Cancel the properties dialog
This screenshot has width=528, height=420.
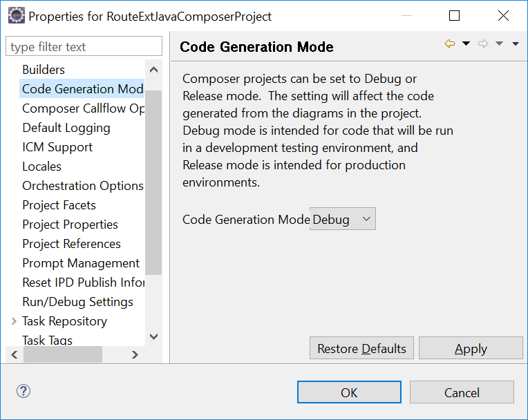462,392
